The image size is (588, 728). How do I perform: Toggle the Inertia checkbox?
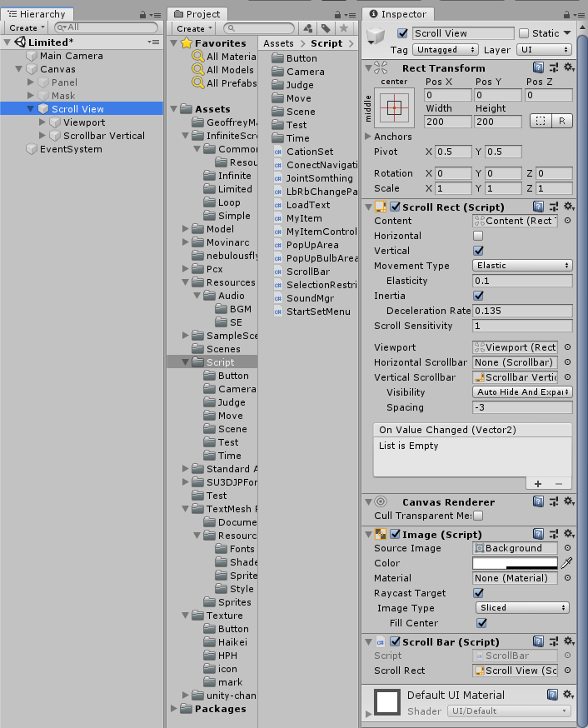tap(478, 296)
